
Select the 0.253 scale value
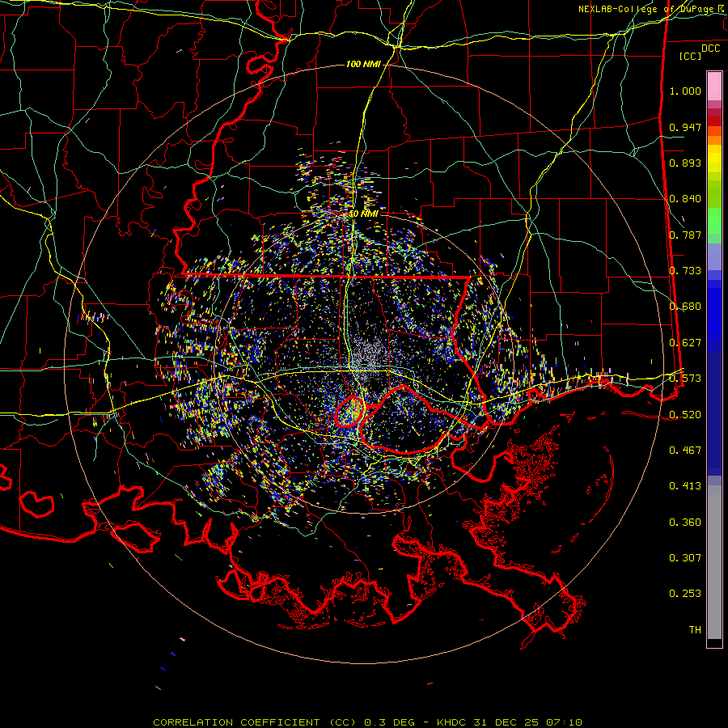(685, 594)
